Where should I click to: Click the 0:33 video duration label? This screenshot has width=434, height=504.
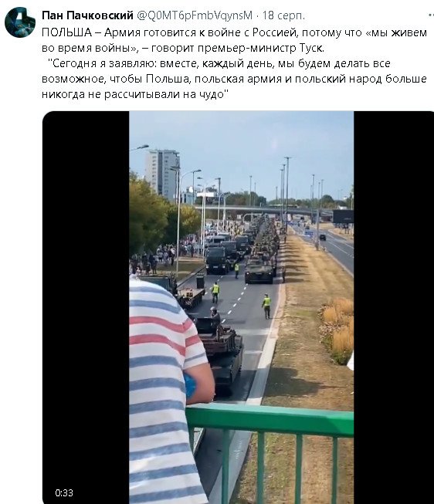(64, 492)
